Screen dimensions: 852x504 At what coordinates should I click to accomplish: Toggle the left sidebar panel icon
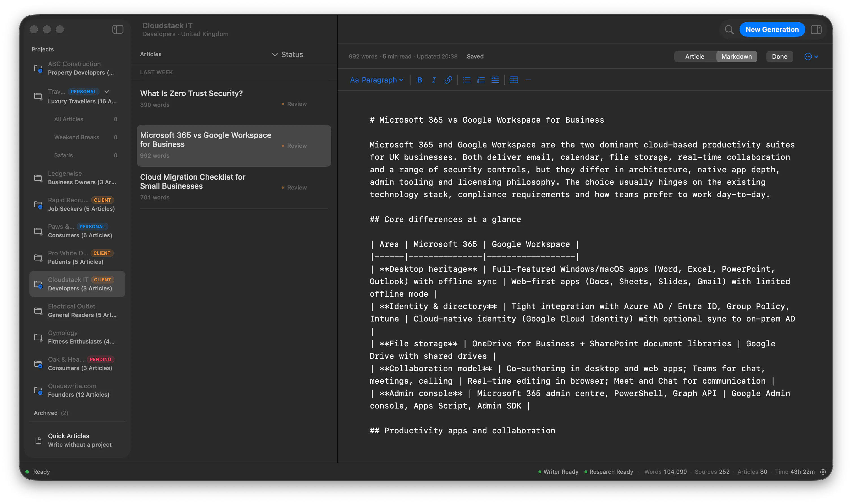[118, 30]
